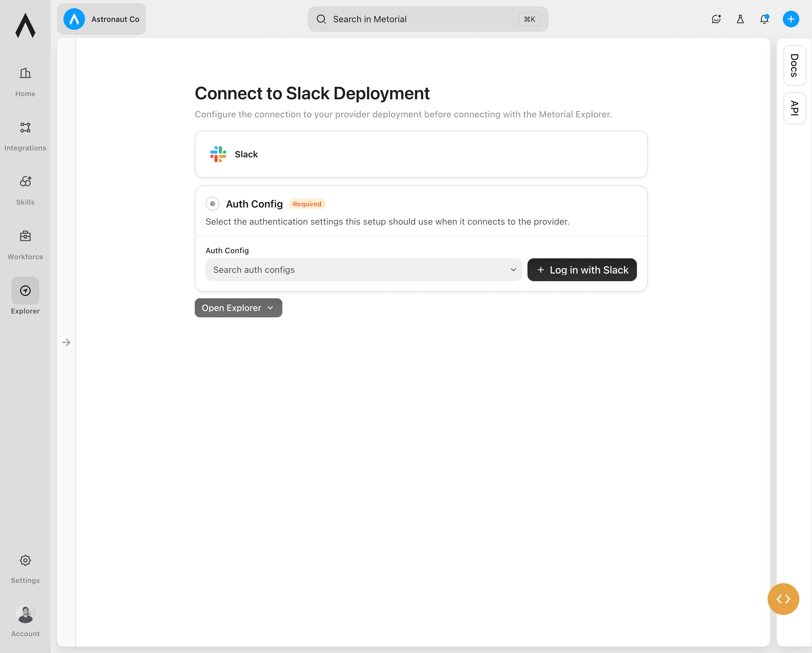
Task: Expand the panel with the arrow icon
Action: (66, 342)
